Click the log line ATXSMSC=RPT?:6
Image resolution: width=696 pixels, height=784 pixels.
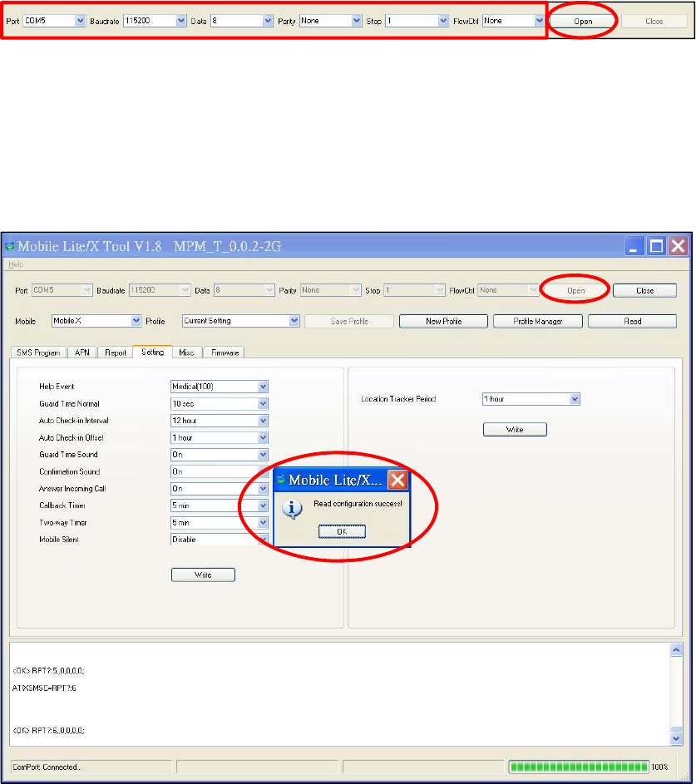pyautogui.click(x=44, y=688)
